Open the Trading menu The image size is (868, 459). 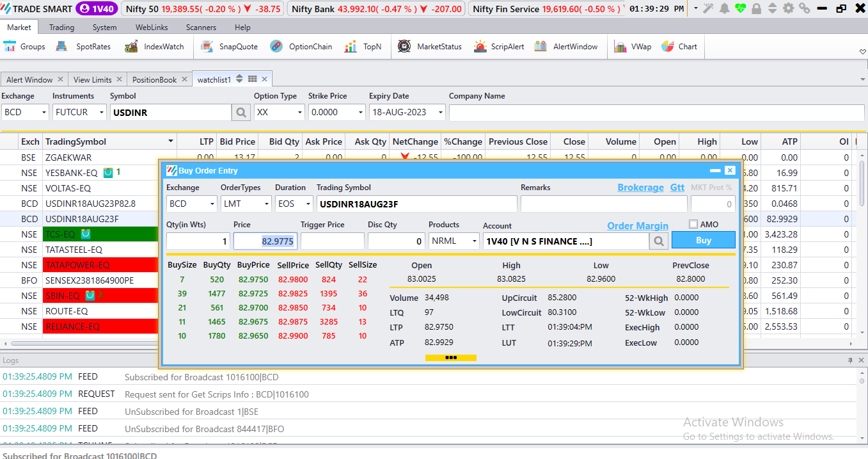click(x=61, y=28)
